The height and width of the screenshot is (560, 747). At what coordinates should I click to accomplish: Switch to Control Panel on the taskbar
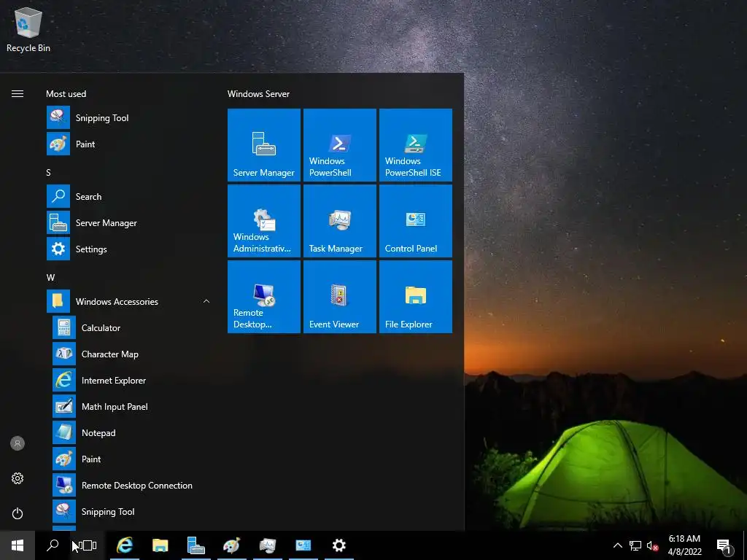(x=303, y=545)
